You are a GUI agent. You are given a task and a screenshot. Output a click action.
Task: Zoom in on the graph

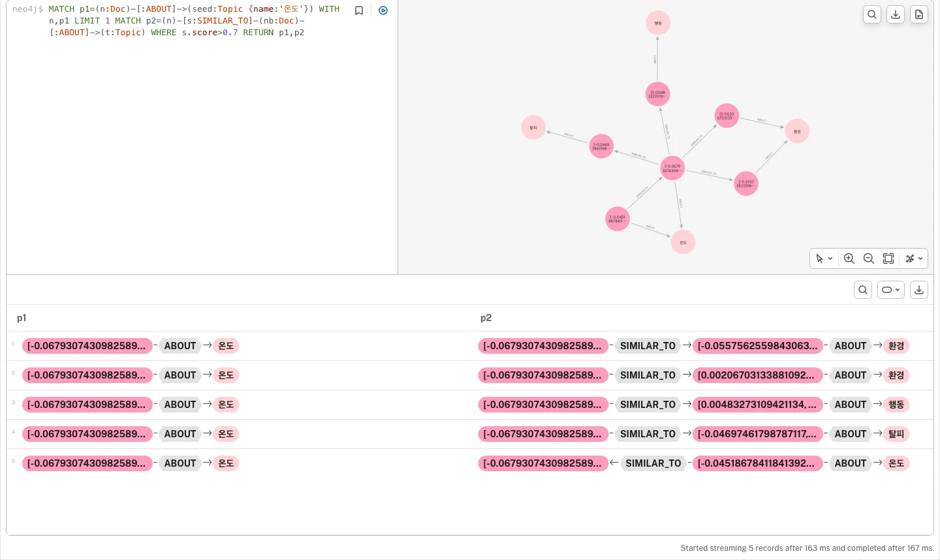849,258
